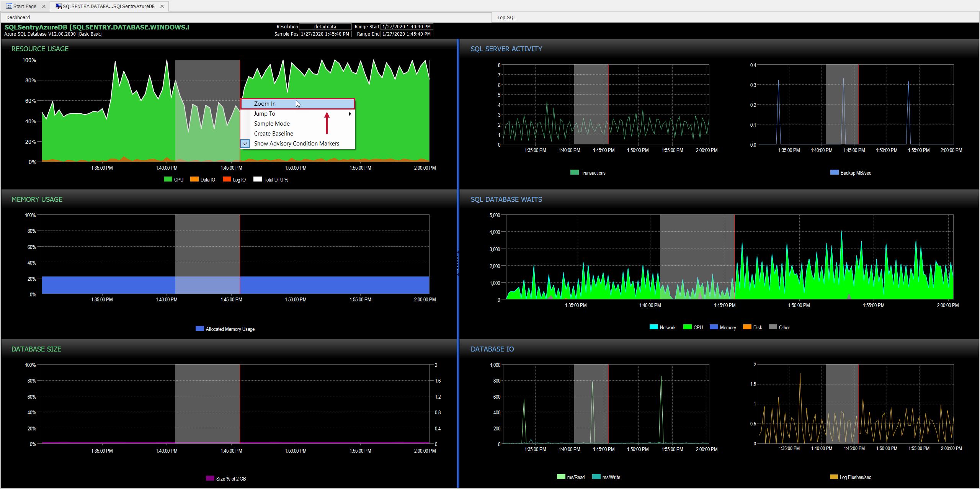
Task: Click Create Baseline menu entry
Action: pyautogui.click(x=274, y=134)
